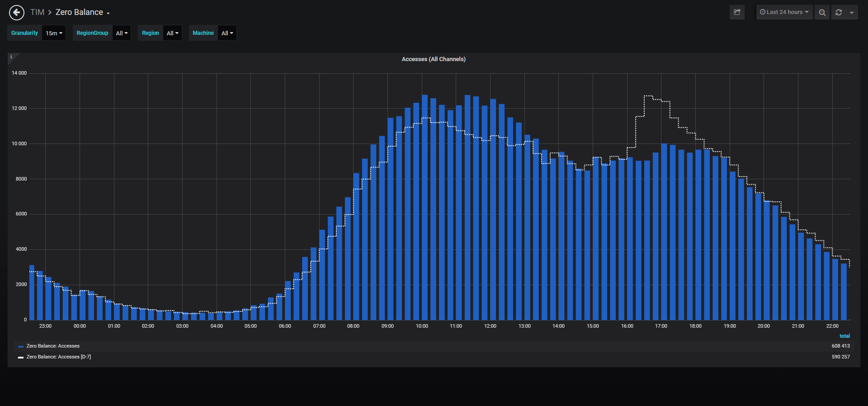The height and width of the screenshot is (406, 868).
Task: Open the Machine All dropdown
Action: [x=227, y=33]
